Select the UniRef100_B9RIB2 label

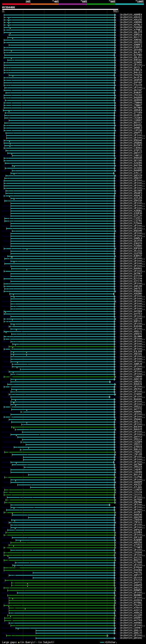131,60
